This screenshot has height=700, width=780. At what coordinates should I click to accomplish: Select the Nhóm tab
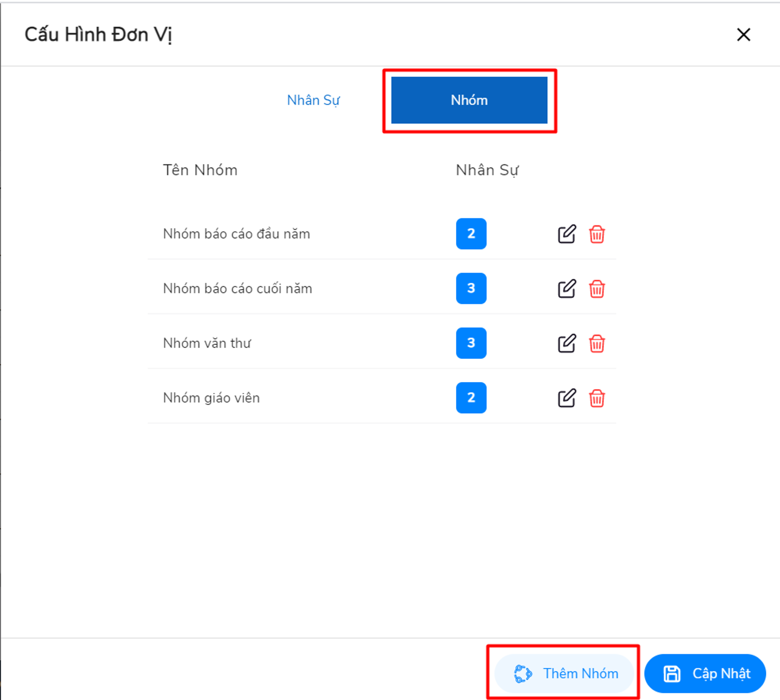[469, 100]
